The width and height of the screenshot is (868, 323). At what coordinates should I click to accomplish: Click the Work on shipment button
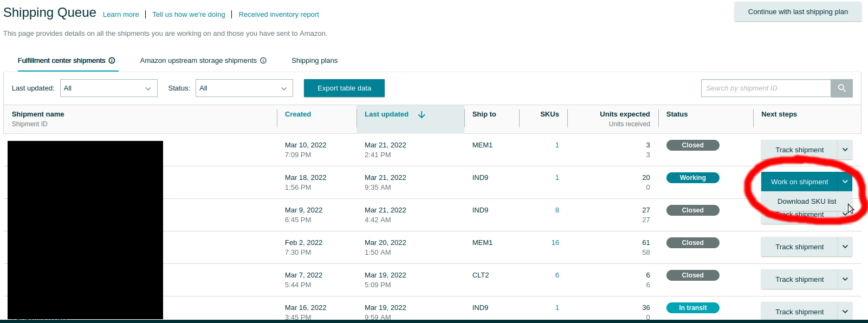click(799, 182)
